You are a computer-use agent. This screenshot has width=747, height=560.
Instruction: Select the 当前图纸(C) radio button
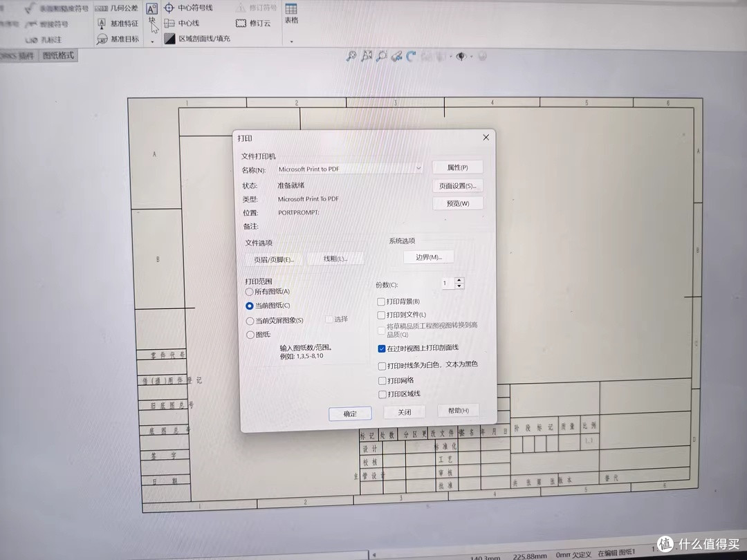(x=249, y=306)
